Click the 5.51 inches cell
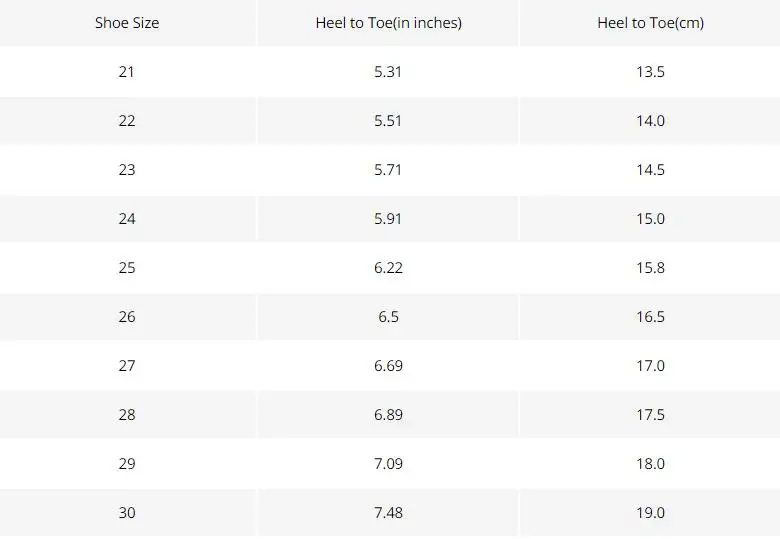The image size is (780, 539). [x=388, y=121]
